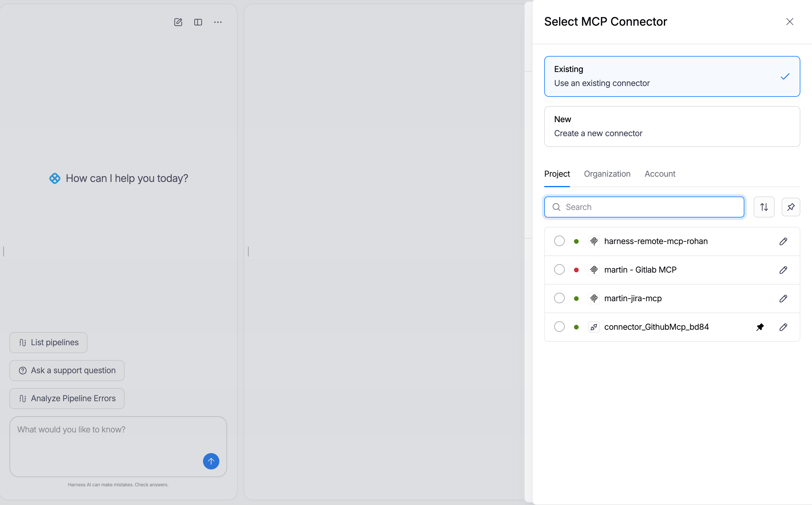Select connector_GithubMcp_bd84 radio button
Image resolution: width=812 pixels, height=505 pixels.
tap(559, 327)
